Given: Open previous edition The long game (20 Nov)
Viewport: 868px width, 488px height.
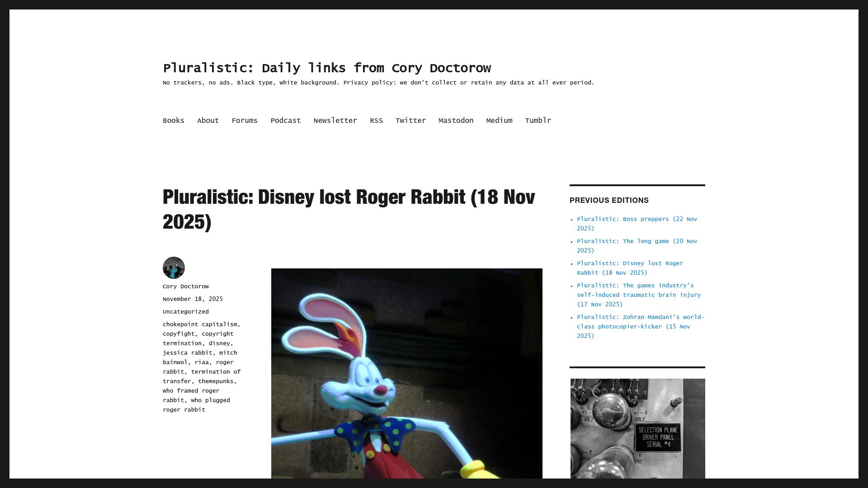Looking at the screenshot, I should point(637,246).
